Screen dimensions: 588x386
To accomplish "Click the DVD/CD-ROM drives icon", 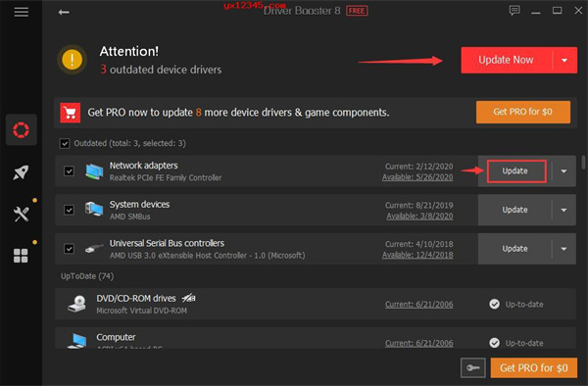I will (x=77, y=304).
